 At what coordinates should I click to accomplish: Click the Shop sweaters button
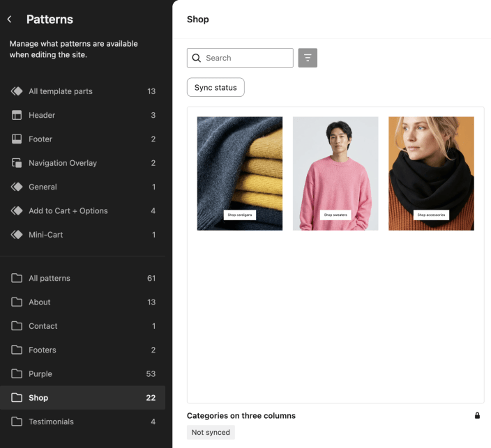pos(335,215)
